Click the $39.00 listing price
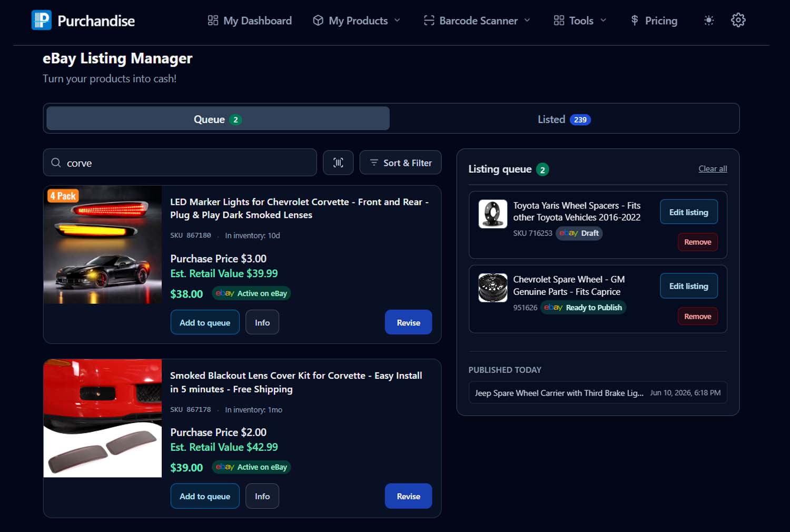790x532 pixels. pyautogui.click(x=186, y=467)
